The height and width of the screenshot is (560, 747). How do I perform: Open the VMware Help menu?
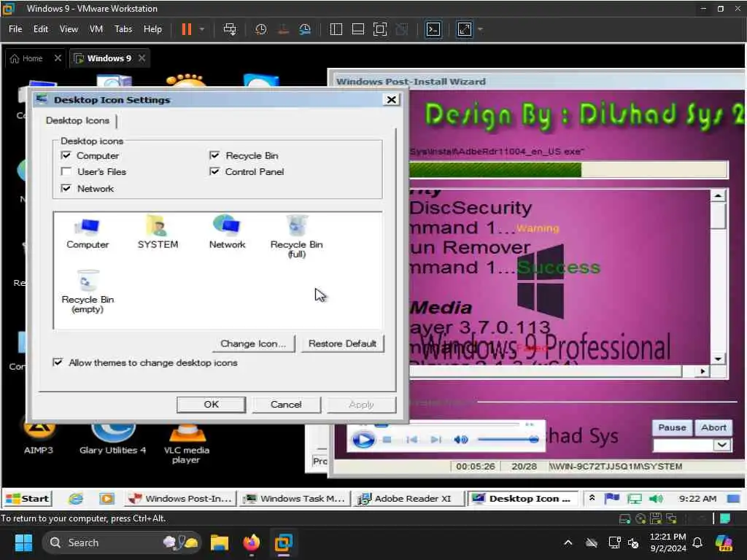[153, 29]
